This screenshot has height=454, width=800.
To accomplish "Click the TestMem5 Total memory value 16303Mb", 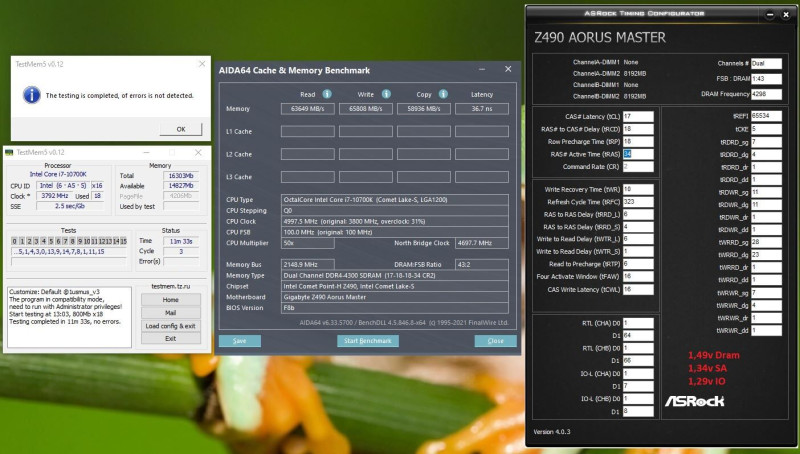I will 181,175.
